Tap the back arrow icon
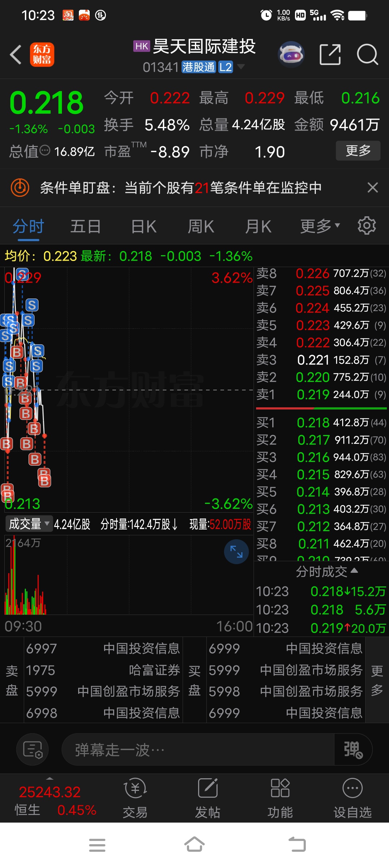The image size is (389, 868). 16,55
